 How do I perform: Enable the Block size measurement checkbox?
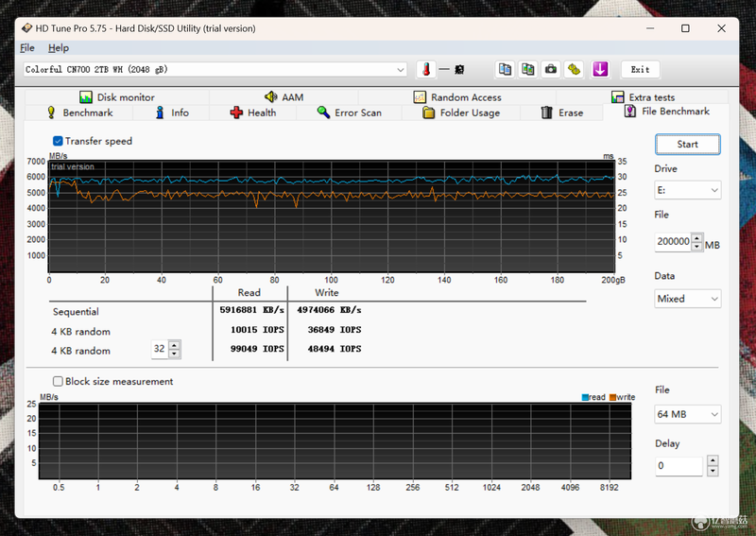[x=58, y=381]
